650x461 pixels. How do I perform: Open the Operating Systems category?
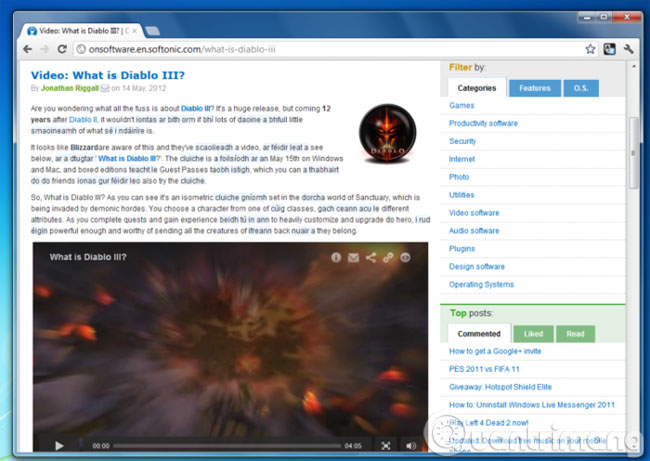(x=481, y=284)
